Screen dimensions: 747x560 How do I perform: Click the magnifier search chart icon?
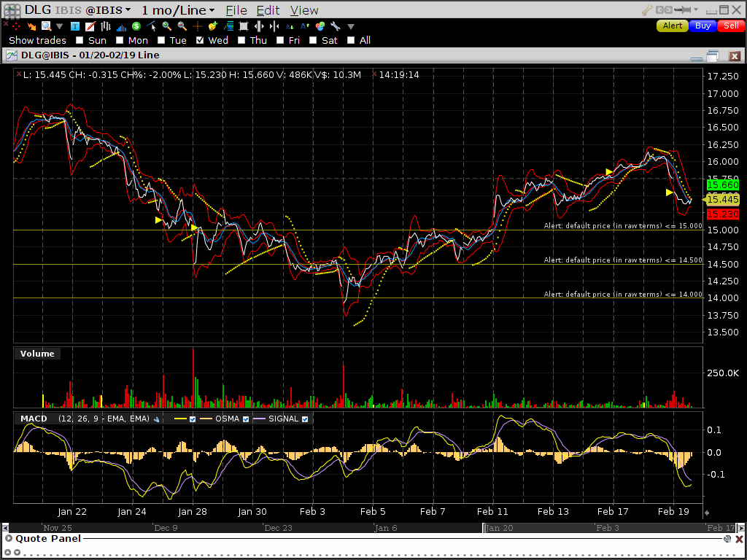coord(46,26)
